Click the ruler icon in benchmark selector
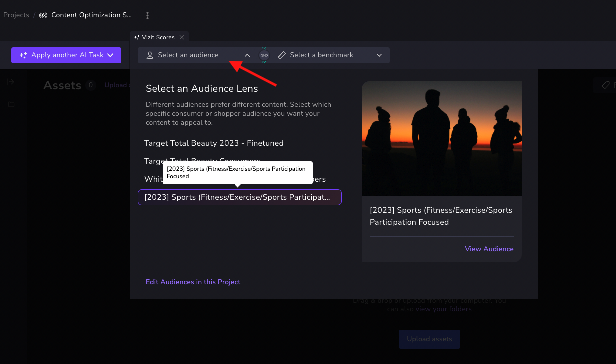The width and height of the screenshot is (616, 364). click(282, 55)
